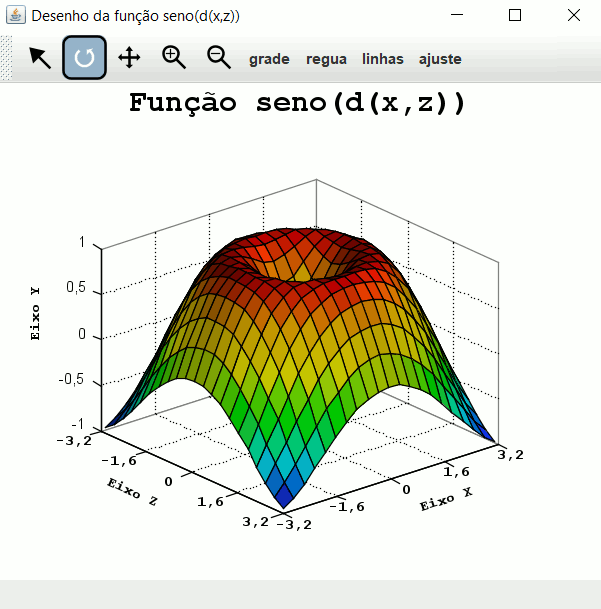
Task: Choose the pan move tool
Action: point(129,57)
